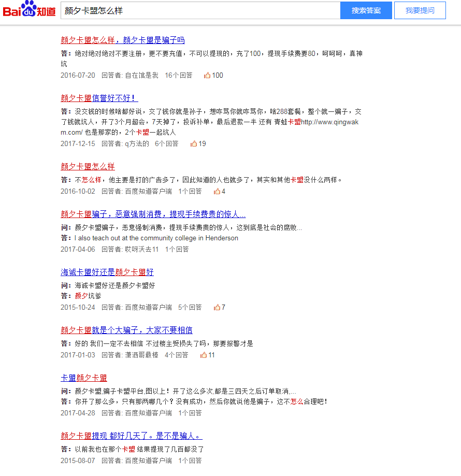This screenshot has width=461, height=476.
Task: Click 4个回答 count
Action: pyautogui.click(x=177, y=355)
